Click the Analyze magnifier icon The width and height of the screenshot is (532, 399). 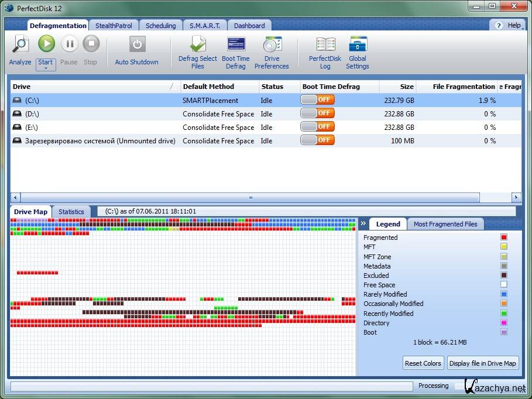(20, 44)
